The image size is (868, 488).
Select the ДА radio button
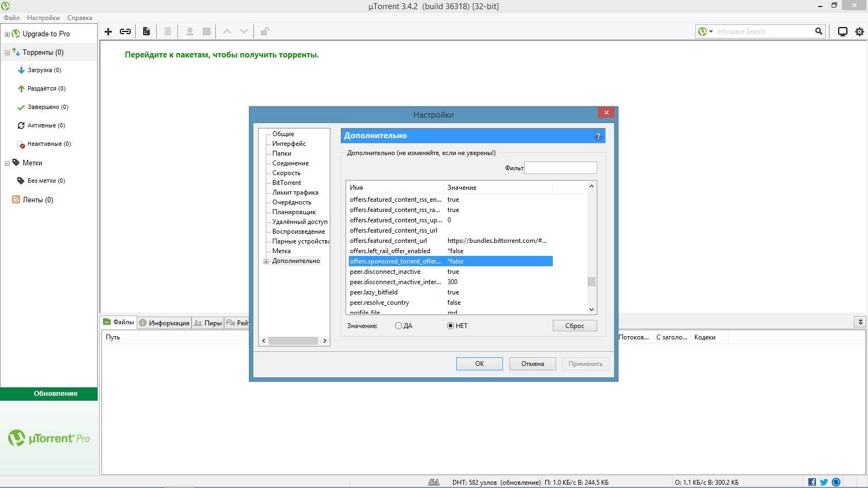398,326
